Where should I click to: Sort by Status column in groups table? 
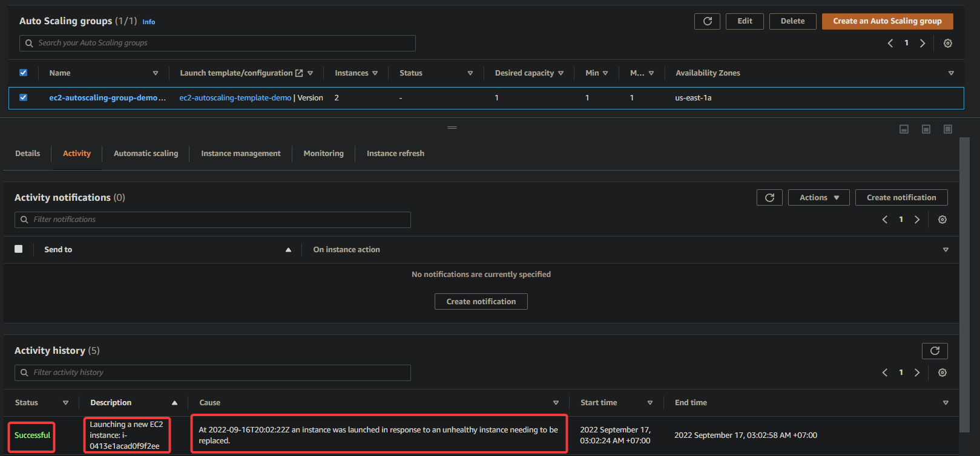click(470, 73)
